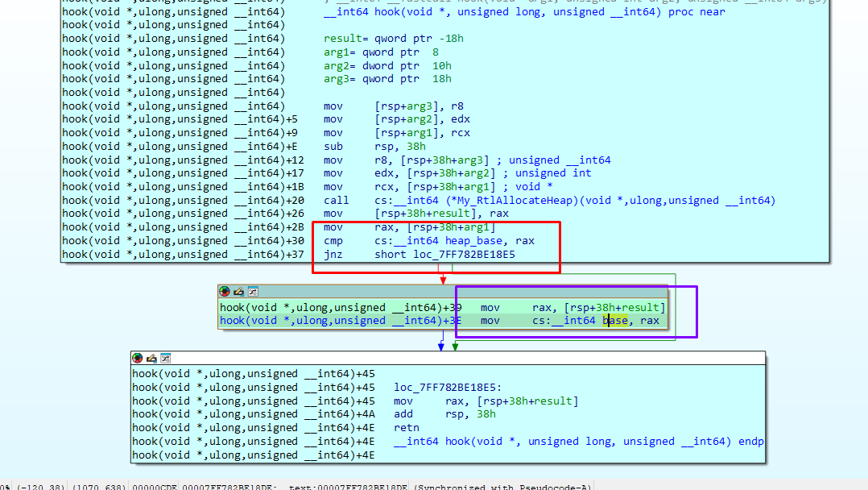The image size is (868, 490).
Task: Click the address prefix ending in '+12'
Action: click(184, 160)
